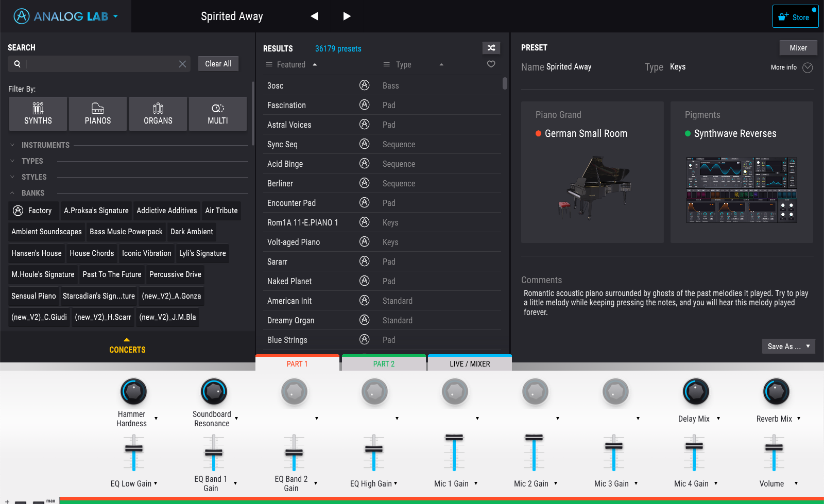The image size is (824, 504).
Task: Toggle the Air Tribute bank filter
Action: tap(221, 211)
